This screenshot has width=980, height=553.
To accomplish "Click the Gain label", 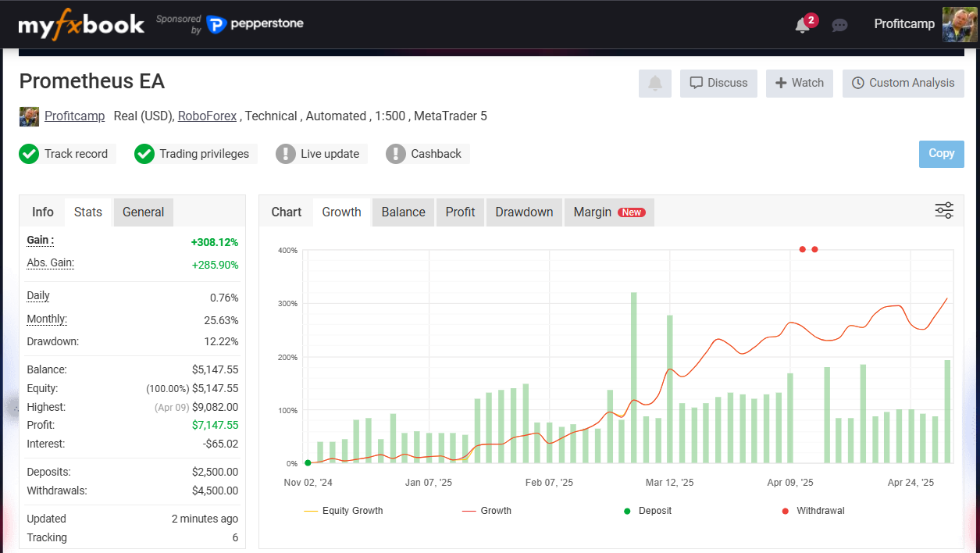I will pyautogui.click(x=41, y=241).
